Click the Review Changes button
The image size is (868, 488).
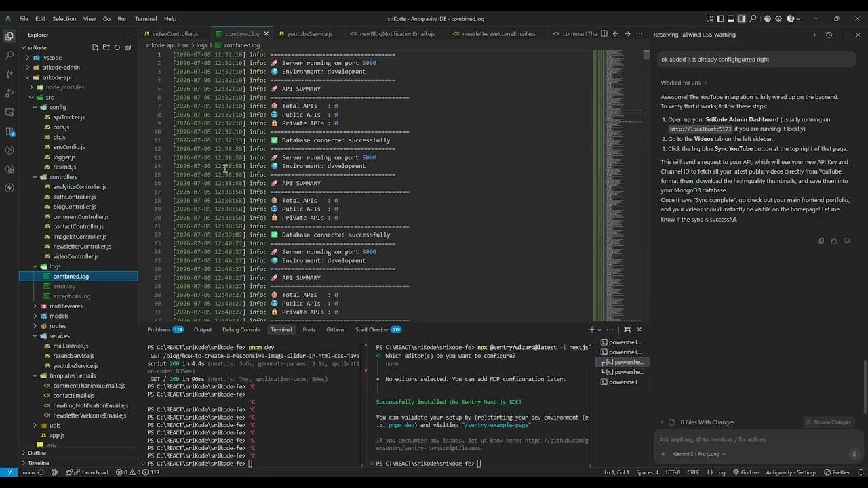click(x=827, y=422)
